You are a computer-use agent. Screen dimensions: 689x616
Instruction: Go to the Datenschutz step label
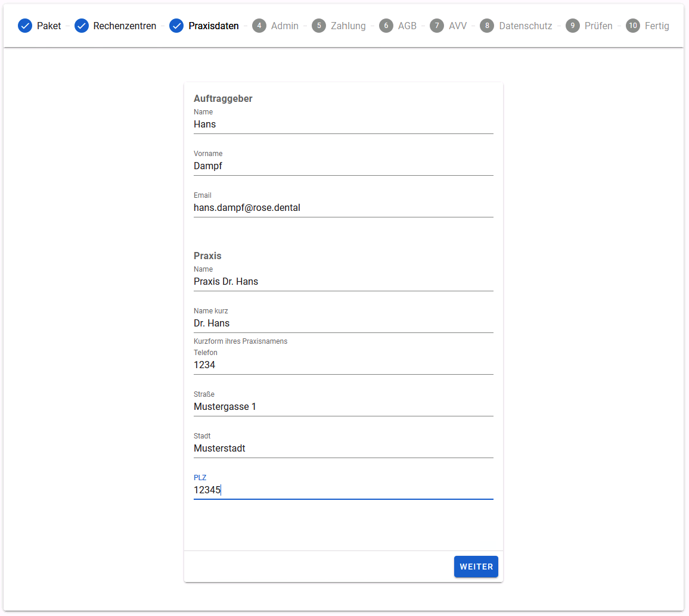pyautogui.click(x=526, y=26)
